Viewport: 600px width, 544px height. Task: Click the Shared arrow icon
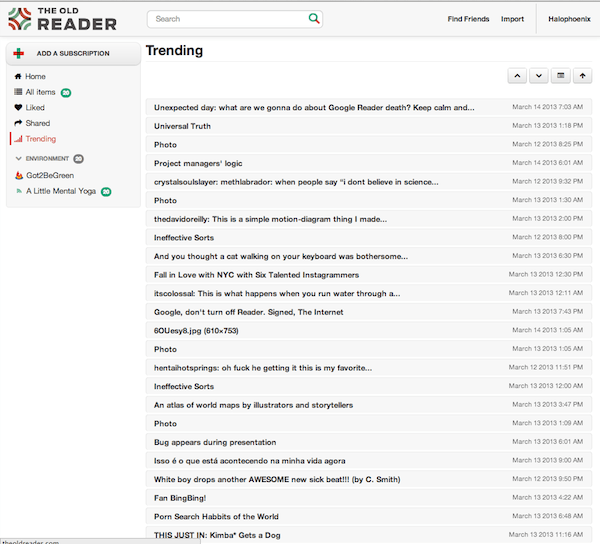[x=18, y=123]
